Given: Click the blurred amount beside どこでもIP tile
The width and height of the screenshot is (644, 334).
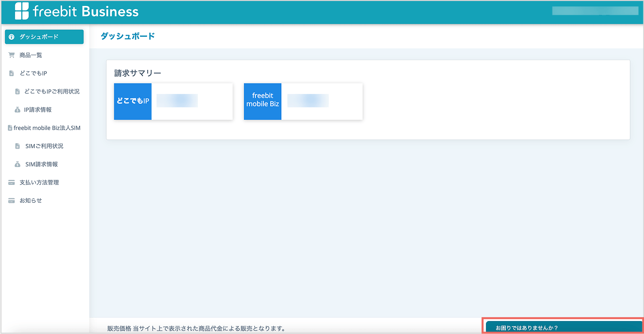Looking at the screenshot, I should [177, 101].
